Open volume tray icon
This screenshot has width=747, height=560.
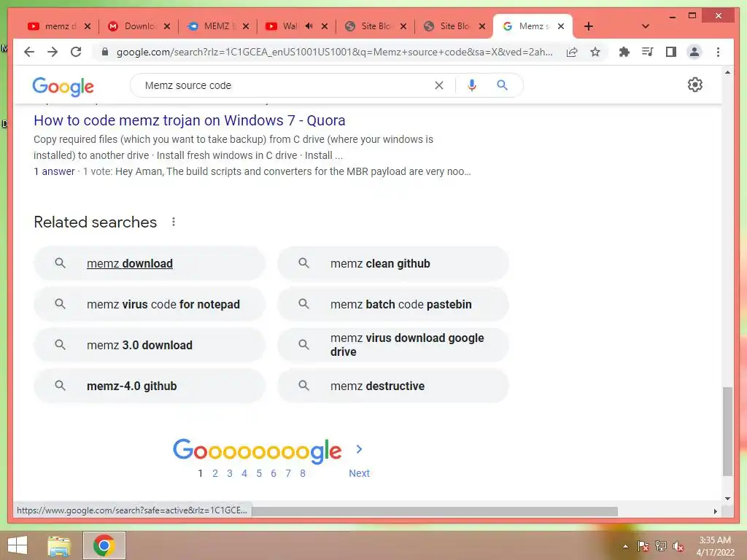(x=678, y=546)
